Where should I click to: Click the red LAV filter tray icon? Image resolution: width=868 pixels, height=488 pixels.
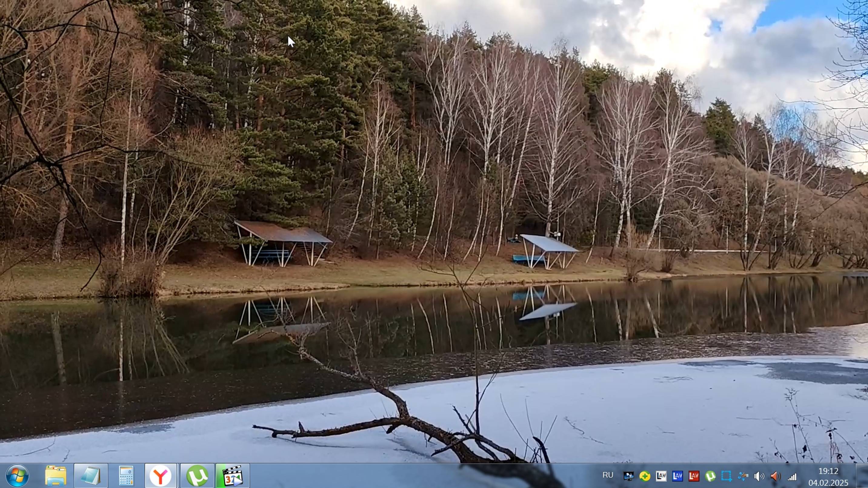coord(694,476)
